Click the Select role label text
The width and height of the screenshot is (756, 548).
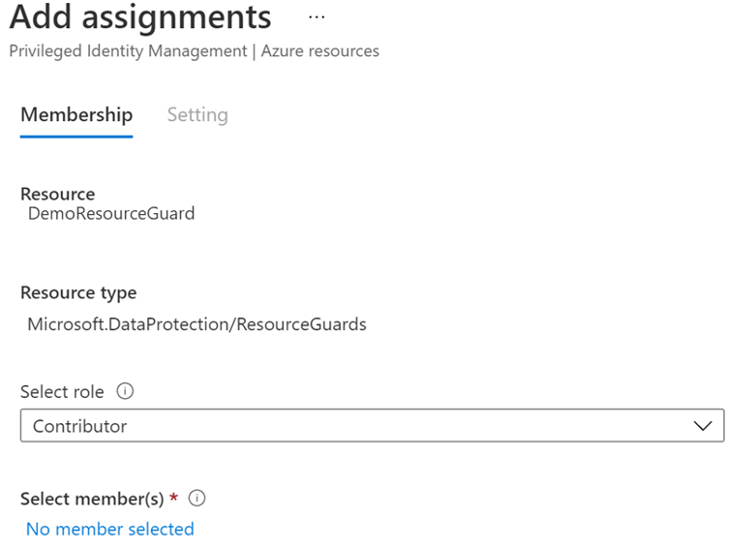click(x=62, y=392)
